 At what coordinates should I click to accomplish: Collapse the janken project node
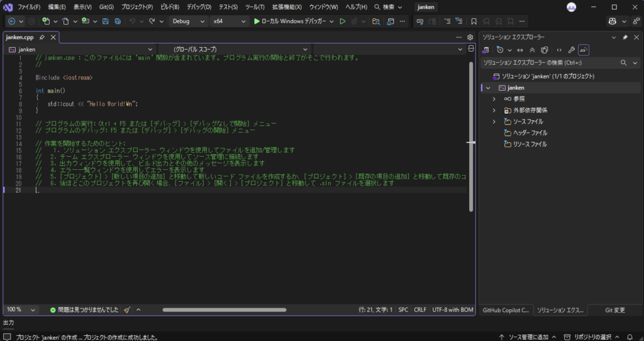point(488,88)
